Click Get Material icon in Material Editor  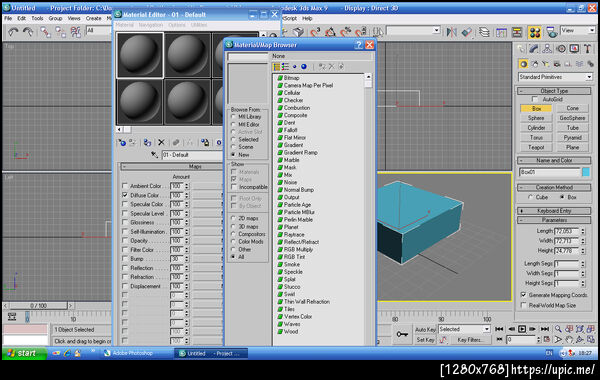tap(122, 143)
